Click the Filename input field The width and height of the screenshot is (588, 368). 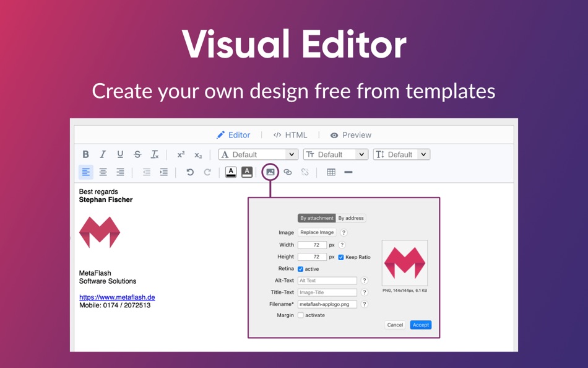(327, 304)
